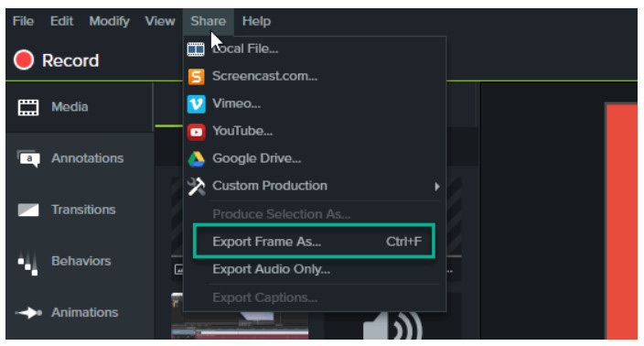Select Screencast.com share option

[314, 77]
